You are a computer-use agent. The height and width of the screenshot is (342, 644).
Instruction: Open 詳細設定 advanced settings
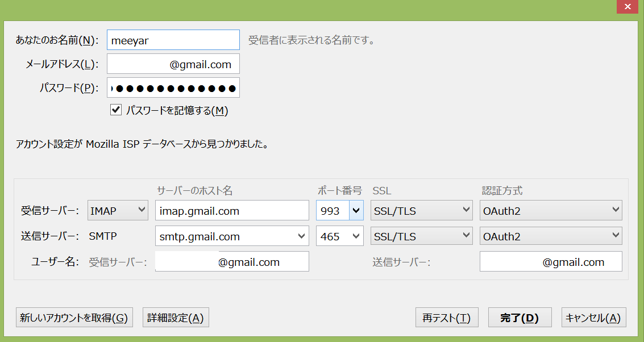175,318
